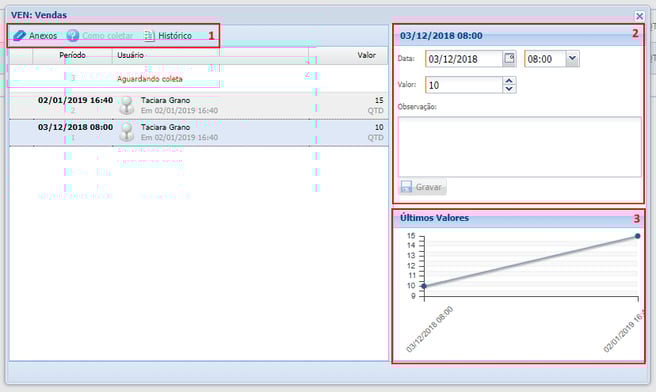Click into the Valor field containing 10
This screenshot has width=656, height=392.
pos(464,85)
